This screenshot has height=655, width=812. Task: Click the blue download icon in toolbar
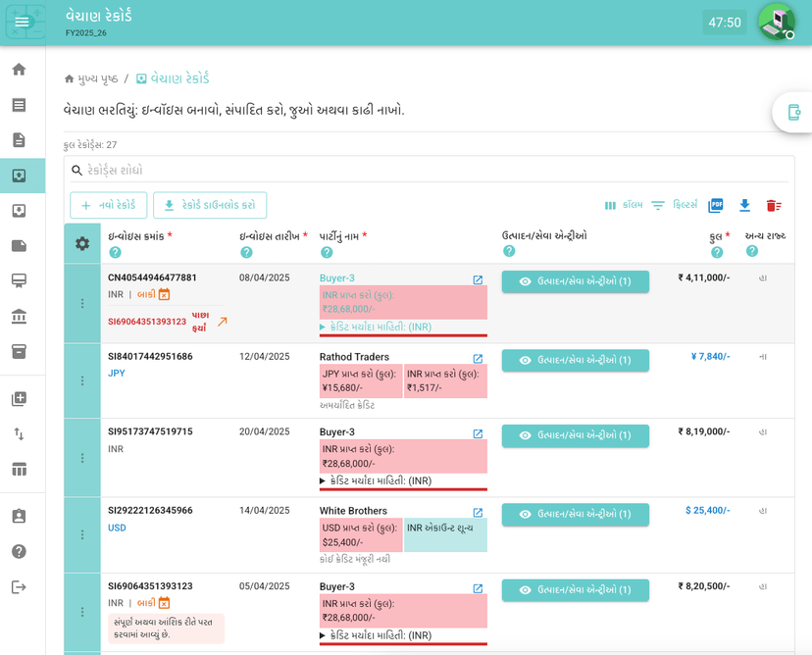[744, 205]
